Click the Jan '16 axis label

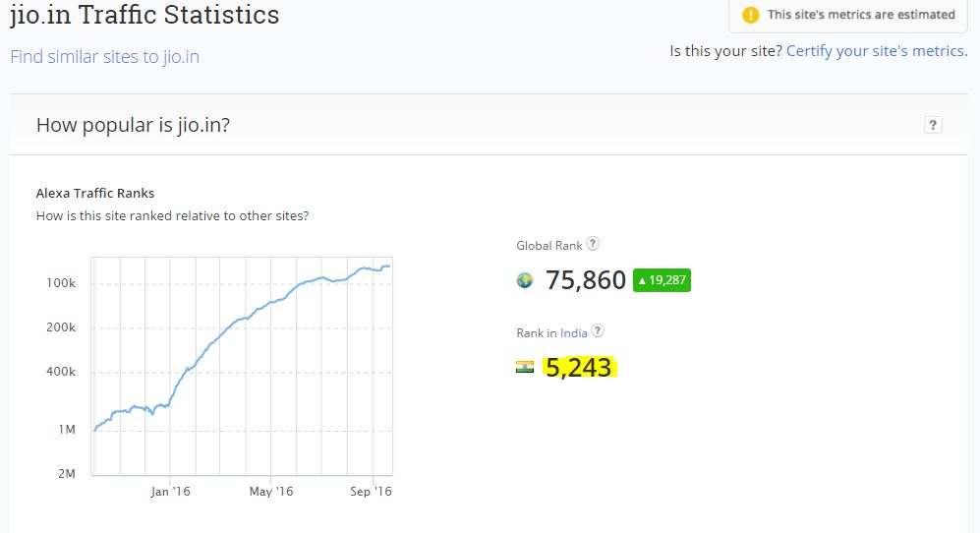(x=170, y=491)
